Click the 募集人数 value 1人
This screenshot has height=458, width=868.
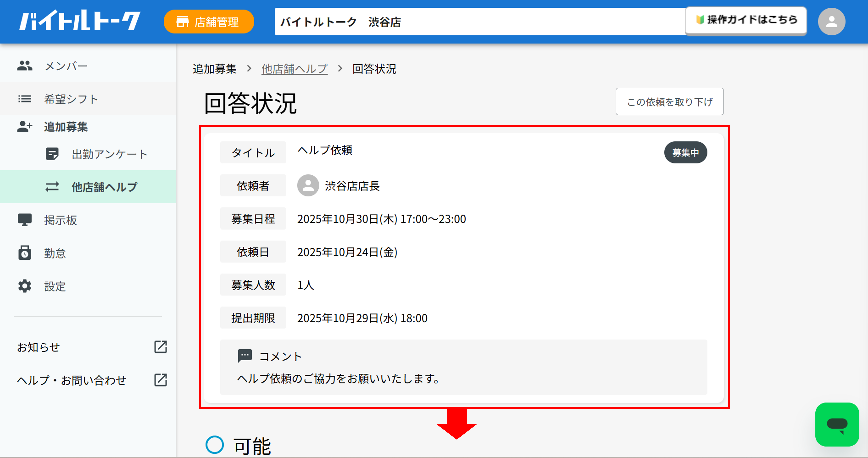point(305,285)
